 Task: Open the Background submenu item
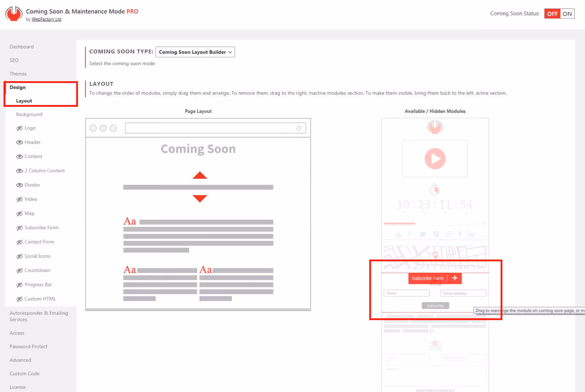[29, 114]
